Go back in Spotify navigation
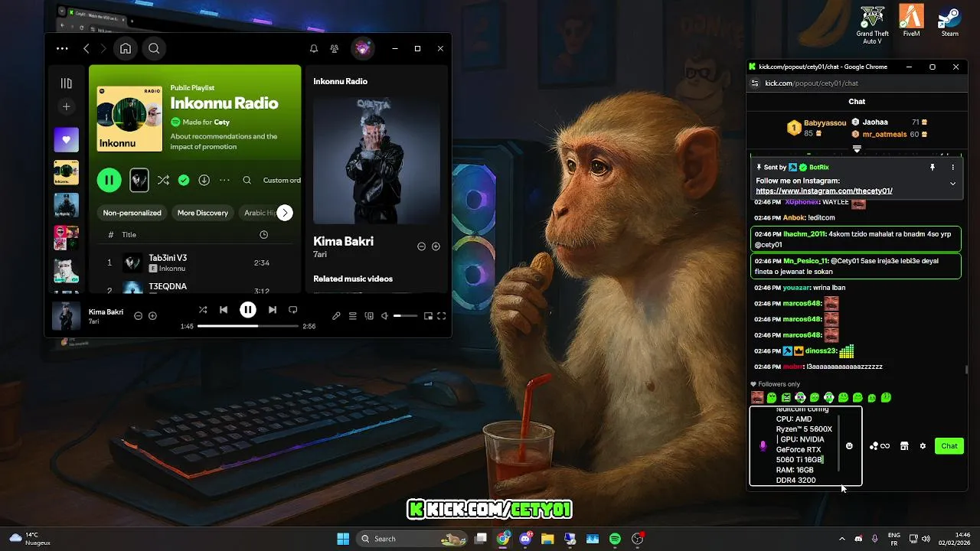980x551 pixels. [87, 49]
